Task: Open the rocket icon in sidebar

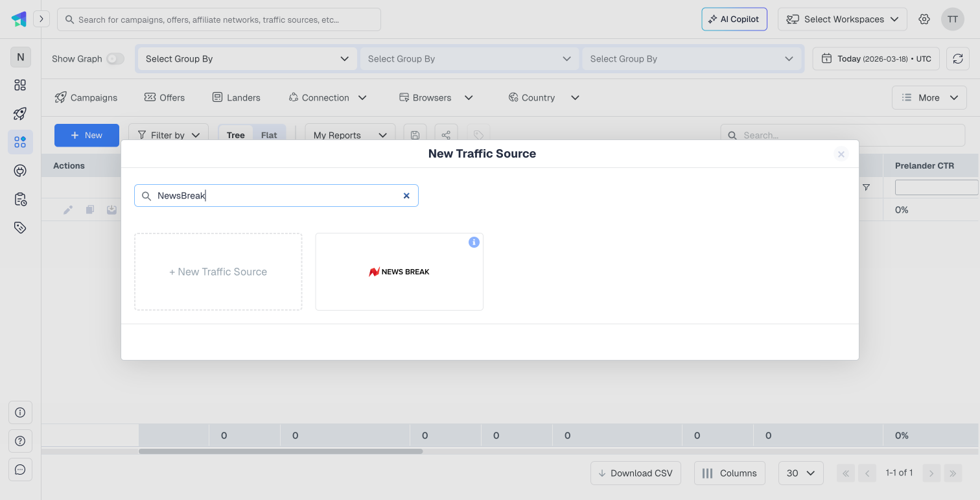Action: click(x=20, y=114)
